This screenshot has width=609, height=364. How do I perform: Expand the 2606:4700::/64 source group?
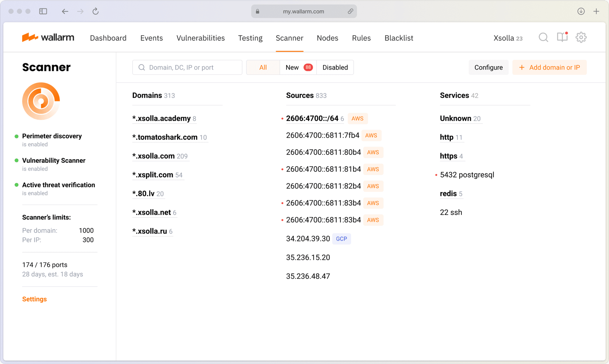pyautogui.click(x=312, y=119)
